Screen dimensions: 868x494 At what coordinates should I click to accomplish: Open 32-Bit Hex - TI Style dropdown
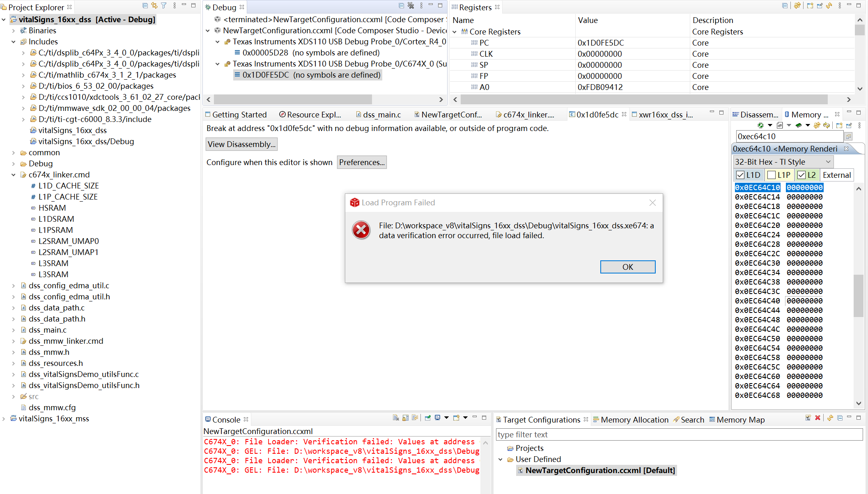click(783, 162)
